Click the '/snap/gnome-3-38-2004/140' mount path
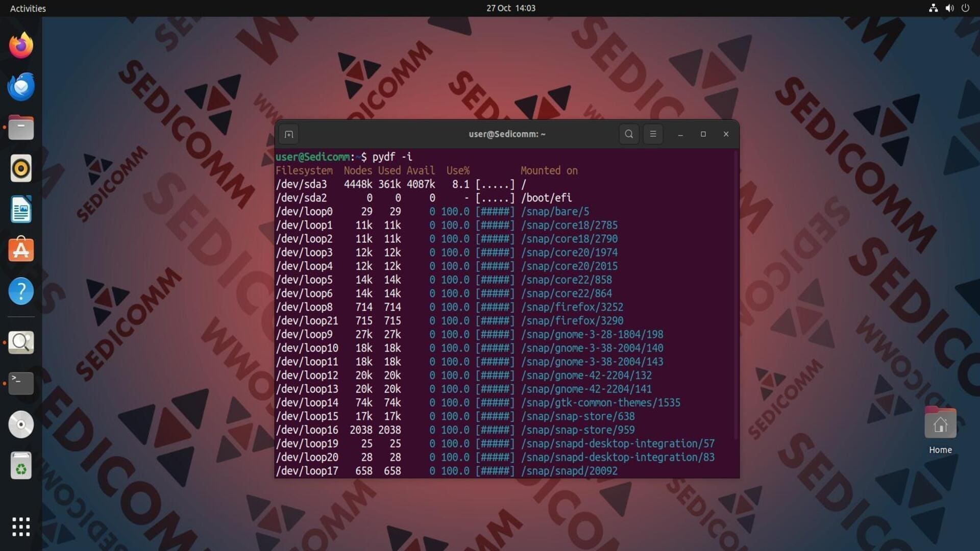This screenshot has width=980, height=551. [x=592, y=348]
